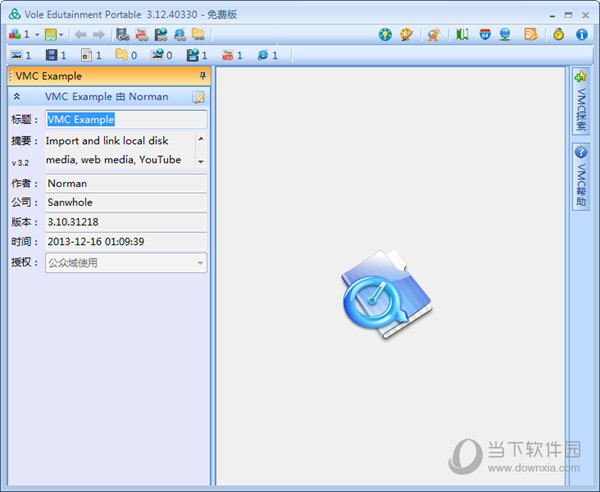Open the VMC帮助 side tab
This screenshot has width=600, height=492.
(581, 177)
